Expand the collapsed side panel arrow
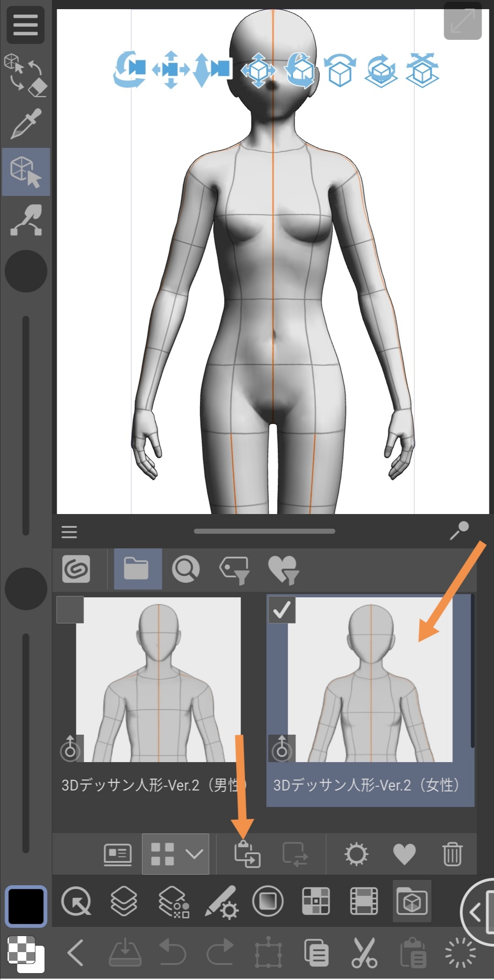 476,912
